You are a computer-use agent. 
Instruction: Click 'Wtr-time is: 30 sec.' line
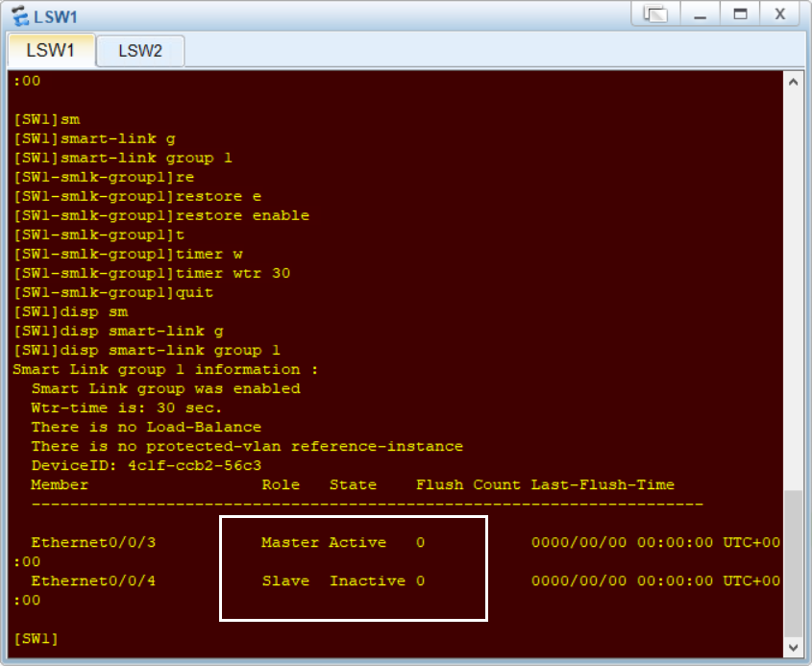pyautogui.click(x=126, y=407)
